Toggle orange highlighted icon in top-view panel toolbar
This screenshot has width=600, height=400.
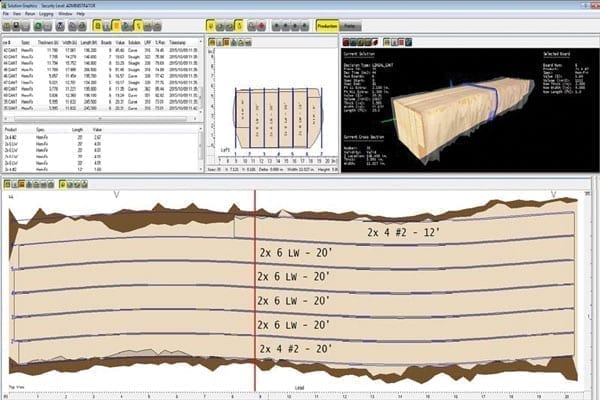[x=21, y=184]
